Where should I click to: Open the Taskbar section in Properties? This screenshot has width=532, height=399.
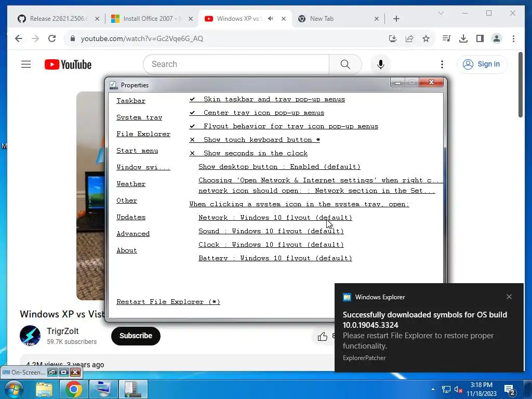coord(131,101)
